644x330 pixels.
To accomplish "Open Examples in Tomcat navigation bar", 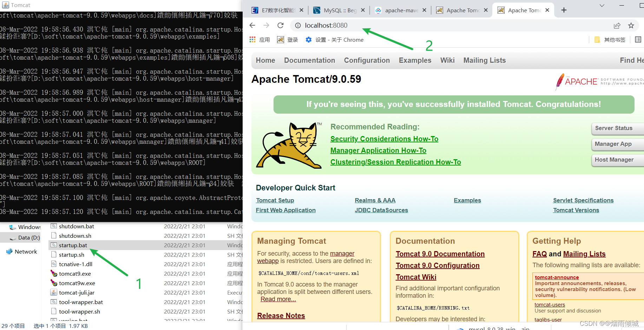I will 415,60.
